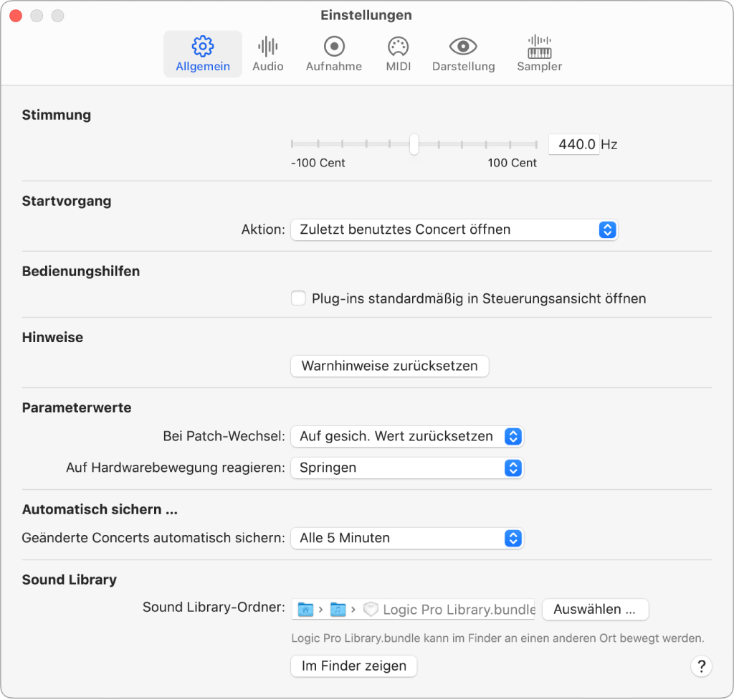Click the home folder icon in library path
Screen dimensions: 734x700
tap(305, 610)
